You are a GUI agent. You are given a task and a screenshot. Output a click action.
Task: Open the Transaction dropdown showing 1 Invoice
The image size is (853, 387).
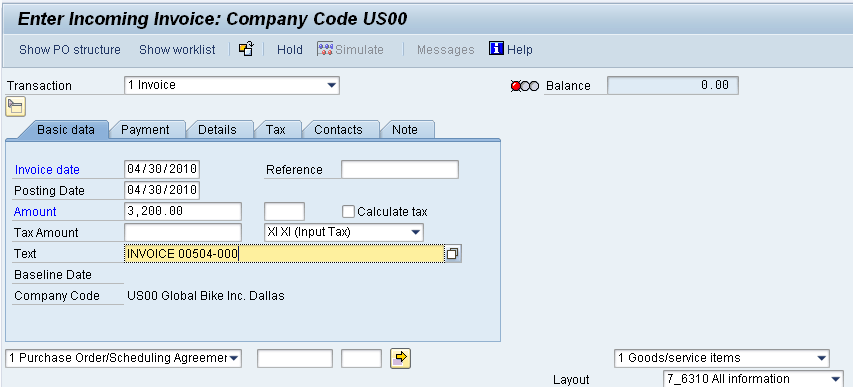click(232, 85)
